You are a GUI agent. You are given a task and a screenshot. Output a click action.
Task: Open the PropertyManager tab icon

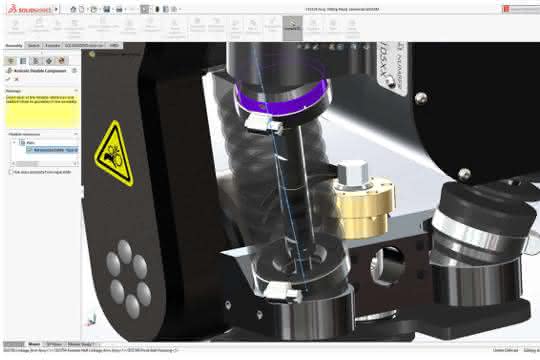click(x=23, y=61)
